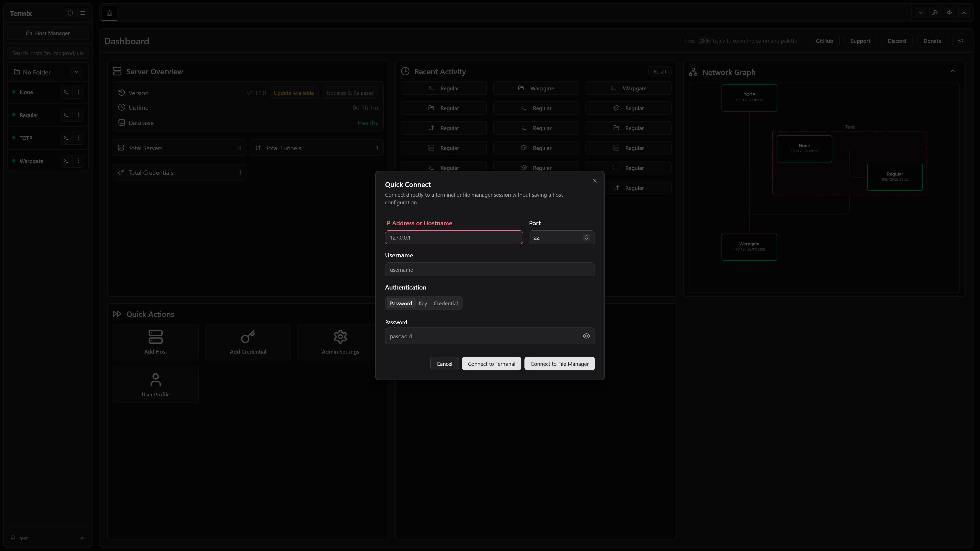Click the lightning bolt quick connect icon
The width and height of the screenshot is (980, 551).
pos(950,13)
